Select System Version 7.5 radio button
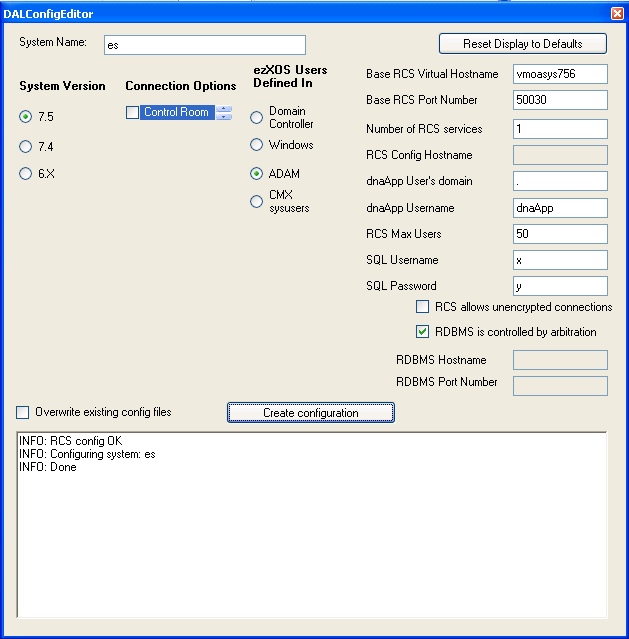Image resolution: width=629 pixels, height=639 pixels. point(26,117)
